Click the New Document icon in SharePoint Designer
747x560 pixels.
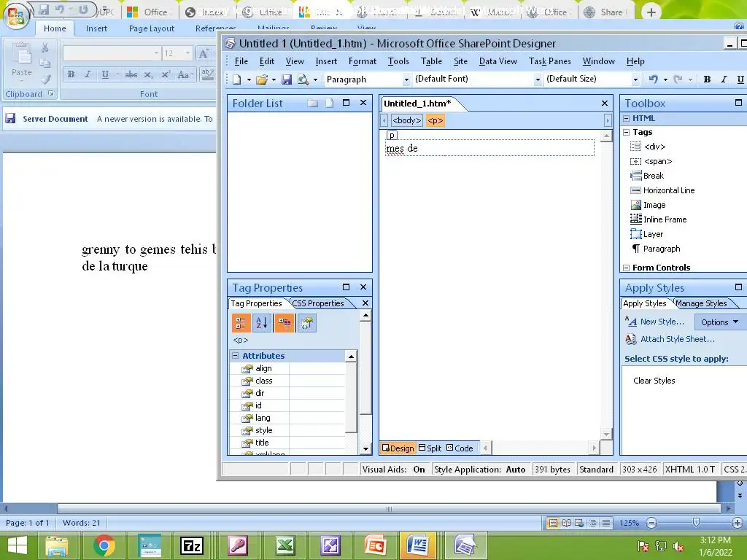[x=237, y=79]
